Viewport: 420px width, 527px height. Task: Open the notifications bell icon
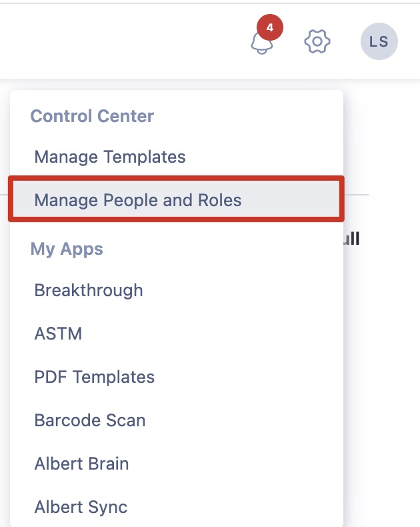click(x=261, y=44)
